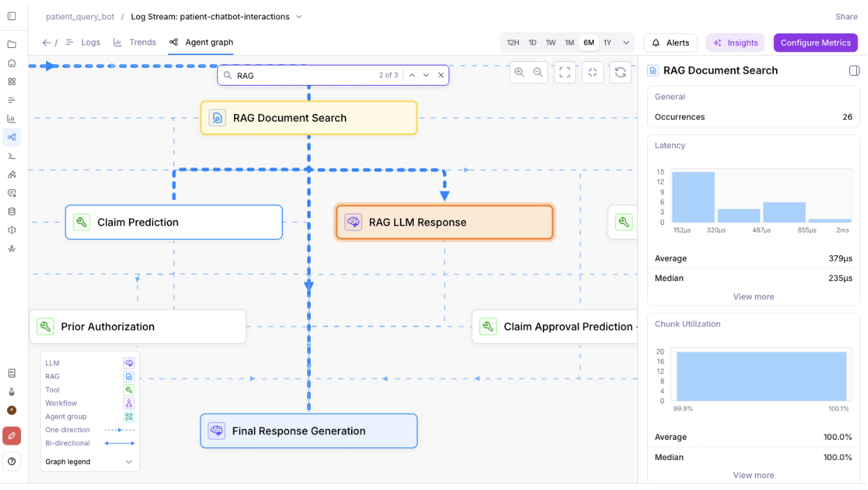Viewport: 868px width, 490px height.
Task: Click the Latency Median value 235µs
Action: pyautogui.click(x=840, y=278)
